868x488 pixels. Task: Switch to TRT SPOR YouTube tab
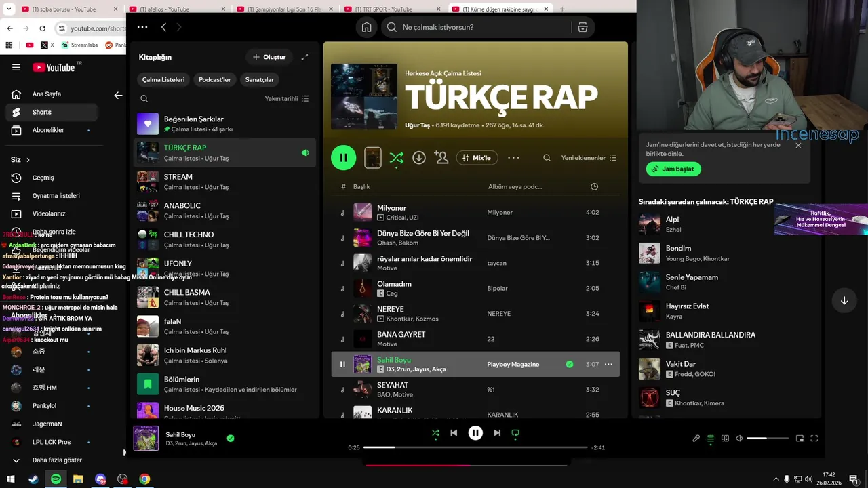pos(391,9)
